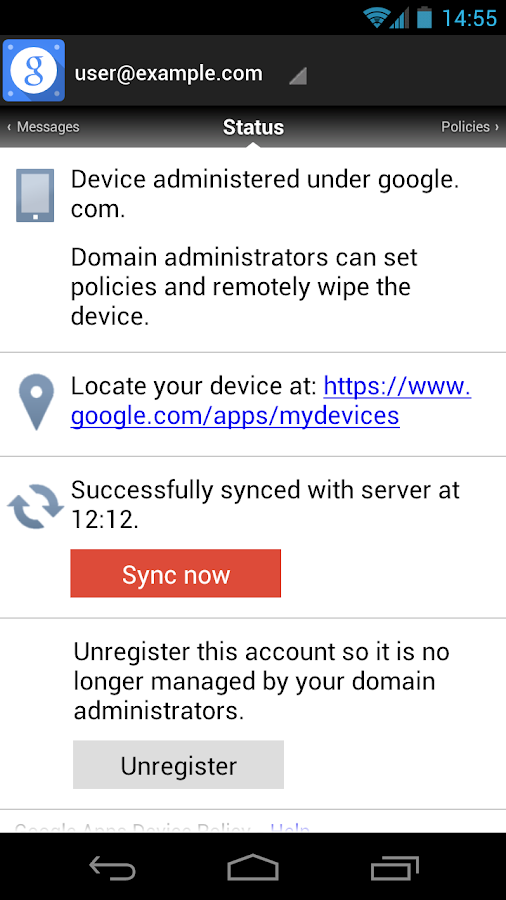Tap the Google Apps Device Policy app icon

click(x=34, y=70)
